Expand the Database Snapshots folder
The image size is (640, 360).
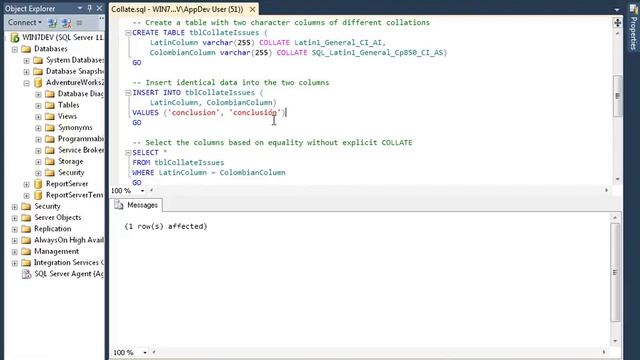tap(27, 72)
